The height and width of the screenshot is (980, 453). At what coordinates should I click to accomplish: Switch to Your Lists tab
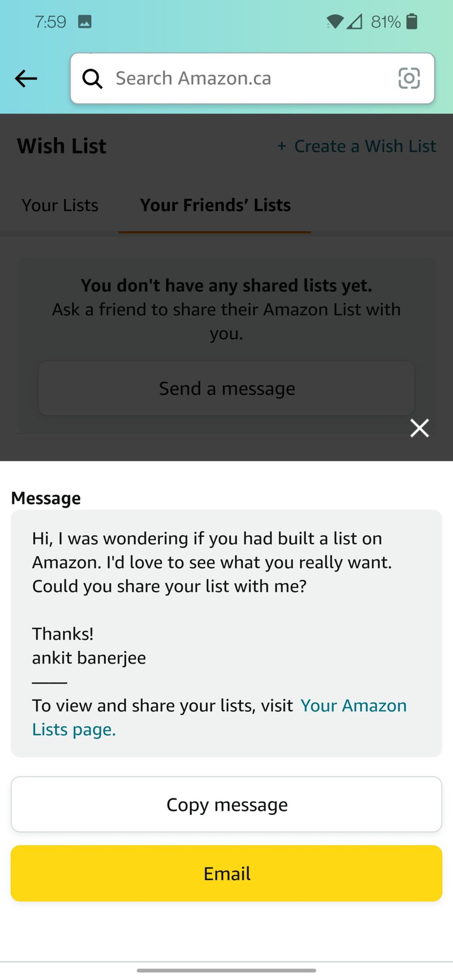(60, 205)
